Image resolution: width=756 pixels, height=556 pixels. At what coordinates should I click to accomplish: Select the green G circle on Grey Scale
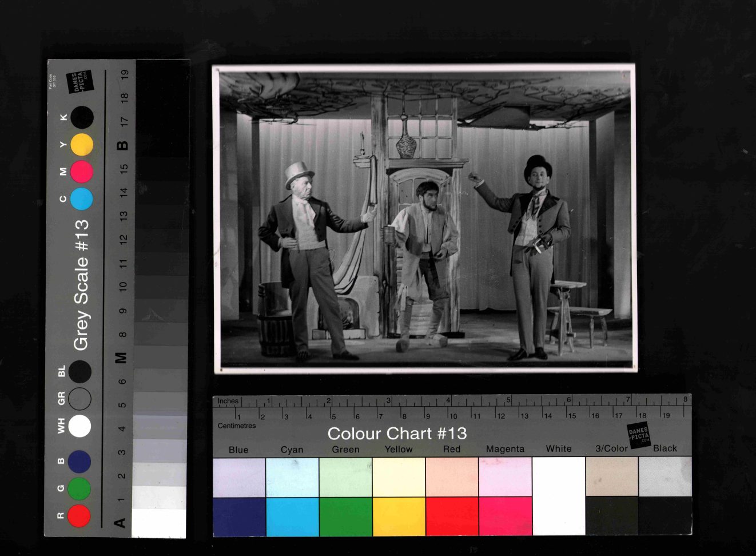click(79, 489)
